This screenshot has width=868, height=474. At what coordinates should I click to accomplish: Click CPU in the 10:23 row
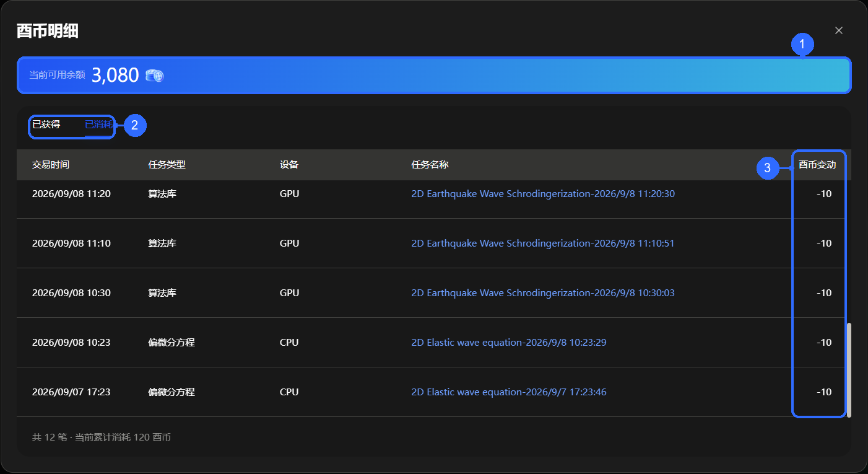[289, 343]
